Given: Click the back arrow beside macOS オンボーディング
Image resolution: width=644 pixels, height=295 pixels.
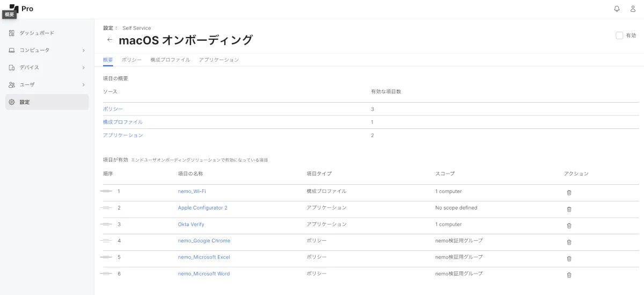Looking at the screenshot, I should pyautogui.click(x=109, y=40).
